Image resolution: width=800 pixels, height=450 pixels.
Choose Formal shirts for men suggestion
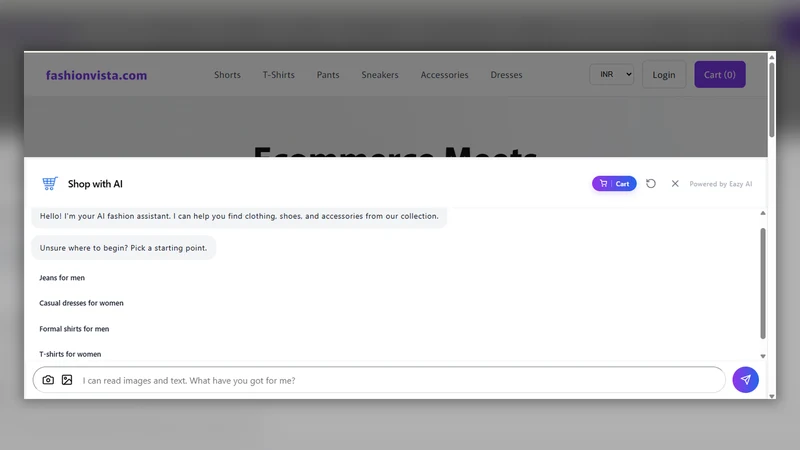(x=74, y=329)
